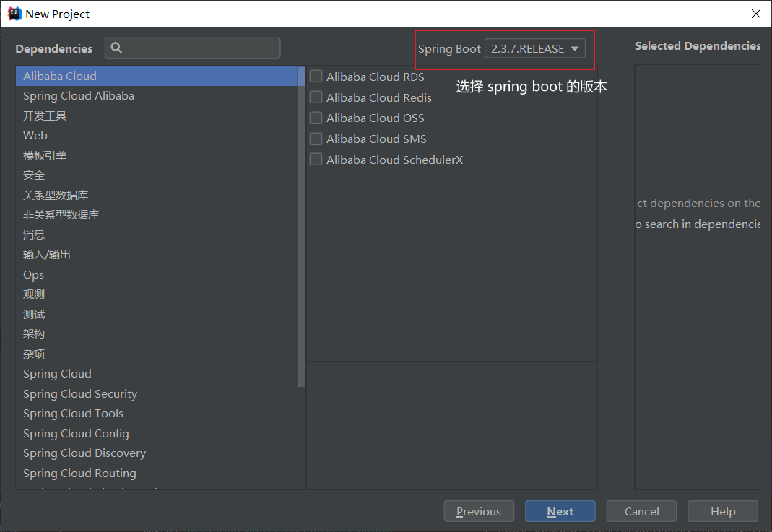
Task: Select the Spring Cloud Discovery category
Action: point(157,453)
